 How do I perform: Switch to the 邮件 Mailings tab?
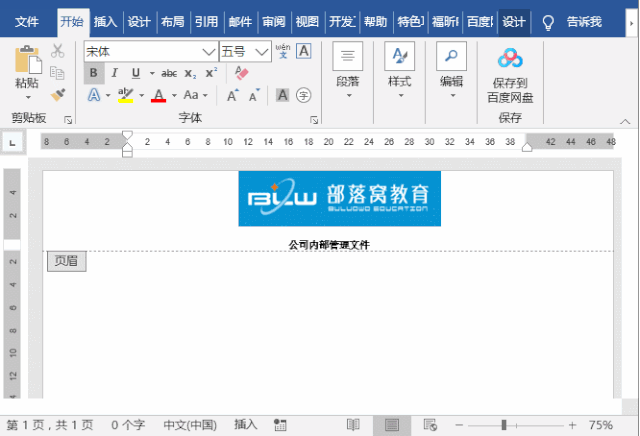pos(240,22)
